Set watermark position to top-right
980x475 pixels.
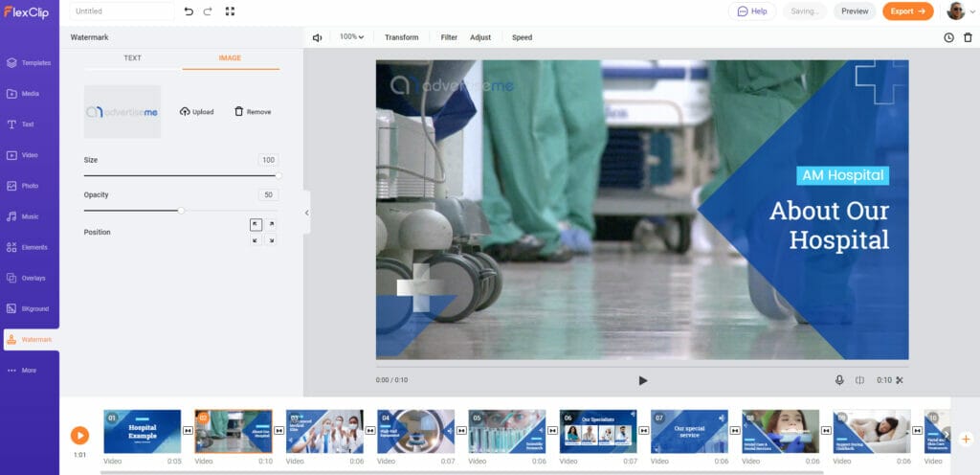click(x=271, y=225)
